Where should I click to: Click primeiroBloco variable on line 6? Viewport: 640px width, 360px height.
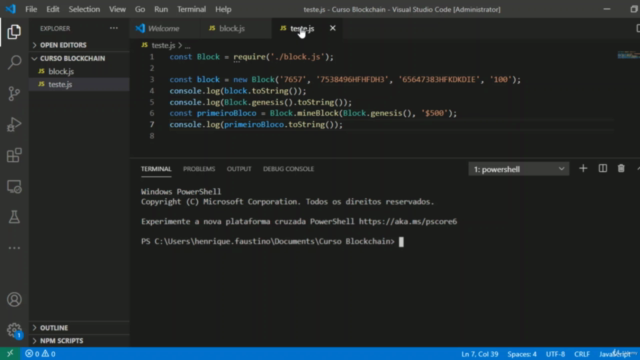pyautogui.click(x=227, y=113)
